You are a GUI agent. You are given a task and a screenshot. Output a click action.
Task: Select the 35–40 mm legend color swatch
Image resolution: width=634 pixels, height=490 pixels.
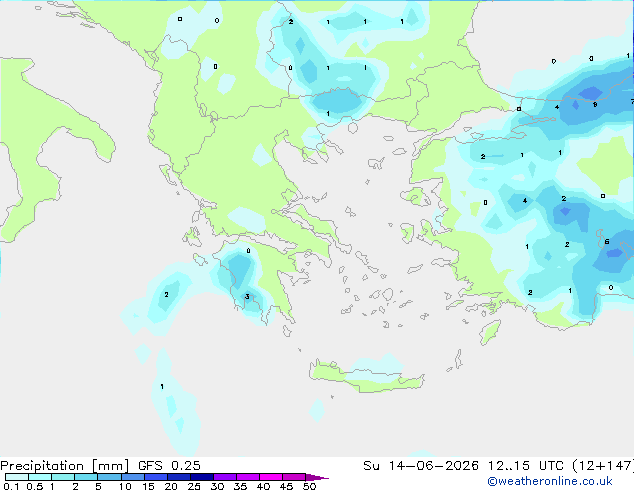pyautogui.click(x=247, y=477)
